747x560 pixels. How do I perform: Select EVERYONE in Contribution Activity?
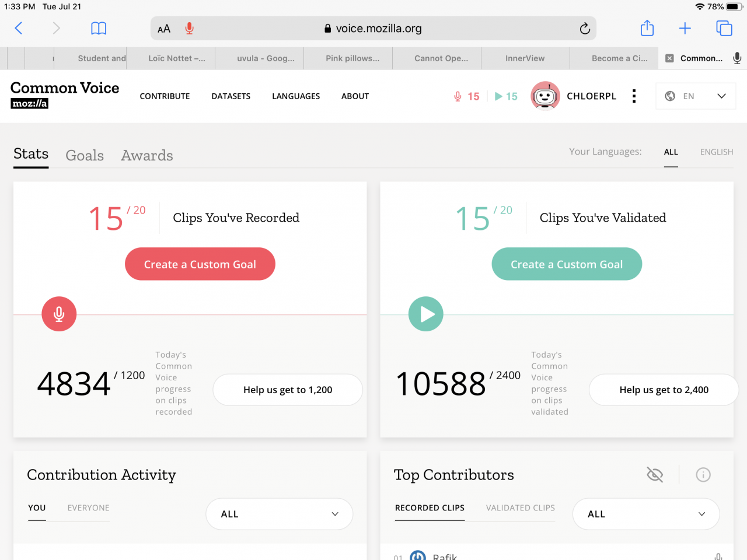89,508
